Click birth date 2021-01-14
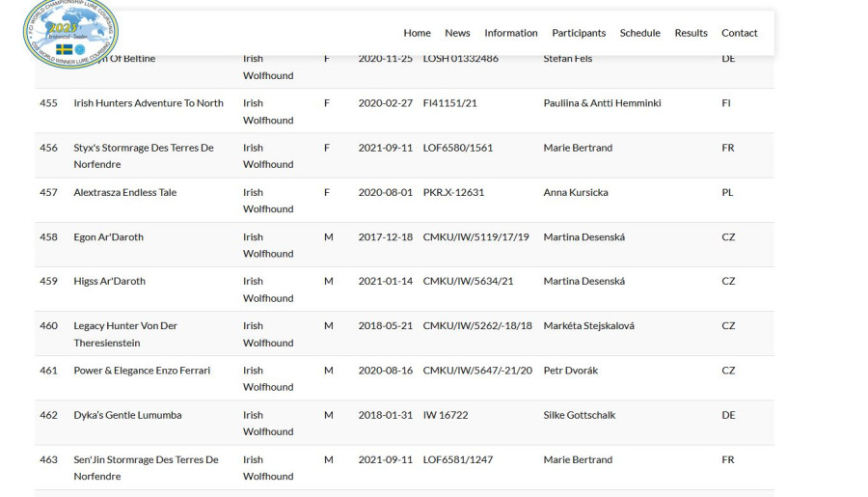 coord(385,281)
